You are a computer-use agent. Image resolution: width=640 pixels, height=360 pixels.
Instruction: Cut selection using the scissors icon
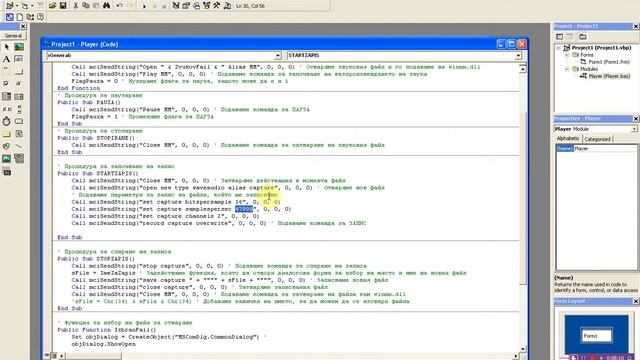76,6
